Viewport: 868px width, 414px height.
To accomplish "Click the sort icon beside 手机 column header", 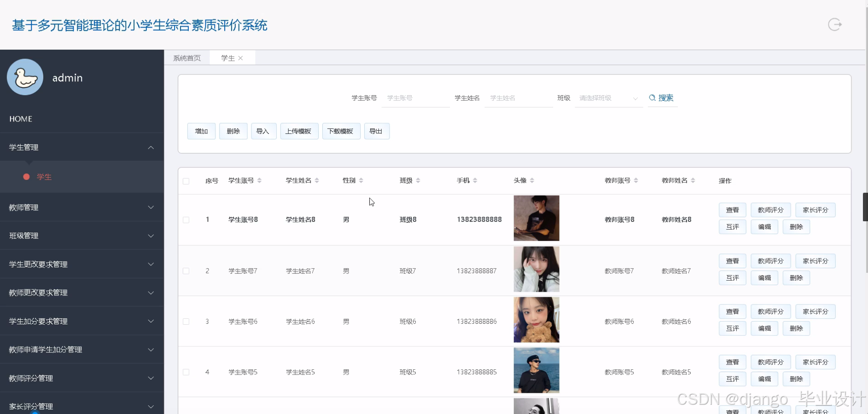I will [x=475, y=180].
